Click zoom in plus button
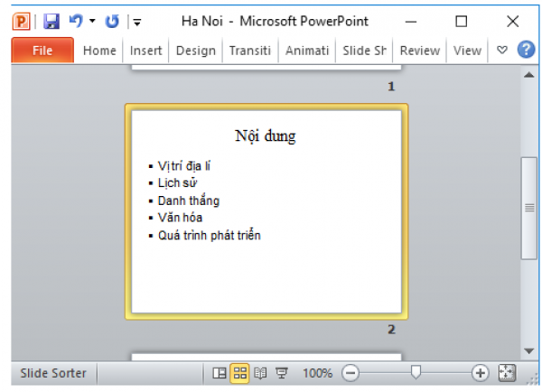 480,373
